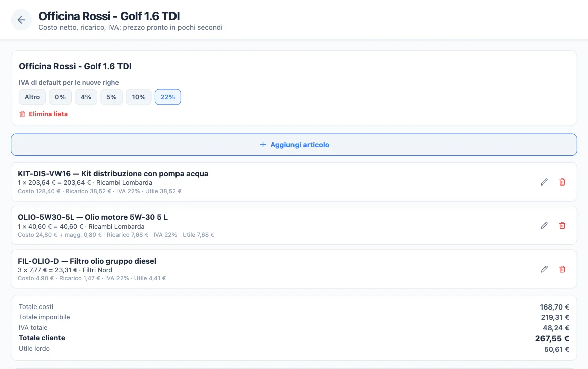Viewport: 588px width, 369px height.
Task: Click the 'Totale imponibile' label
Action: coord(44,317)
